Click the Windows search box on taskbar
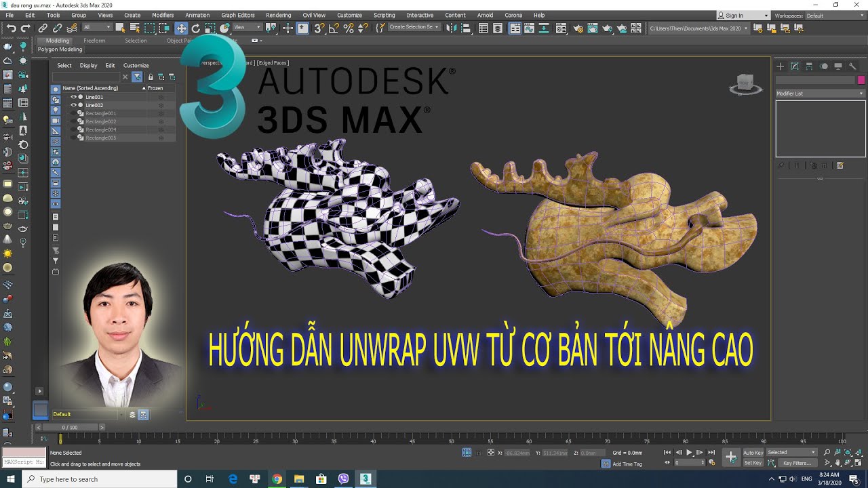The height and width of the screenshot is (488, 868). pyautogui.click(x=99, y=479)
